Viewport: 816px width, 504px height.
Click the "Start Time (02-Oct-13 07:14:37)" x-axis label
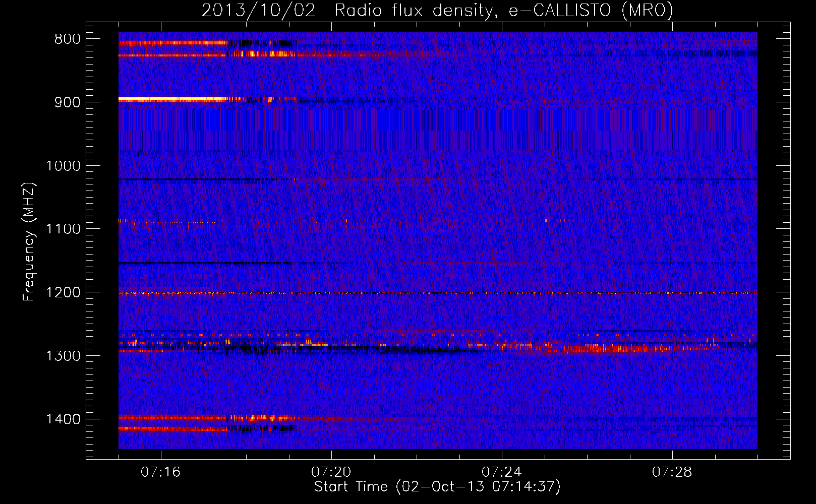tap(437, 487)
